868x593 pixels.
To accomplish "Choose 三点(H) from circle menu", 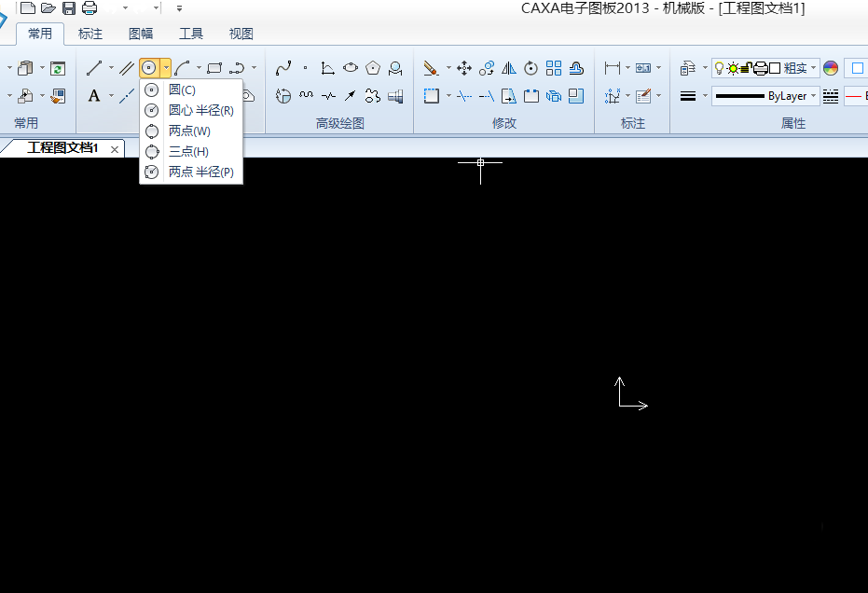I will [x=191, y=151].
